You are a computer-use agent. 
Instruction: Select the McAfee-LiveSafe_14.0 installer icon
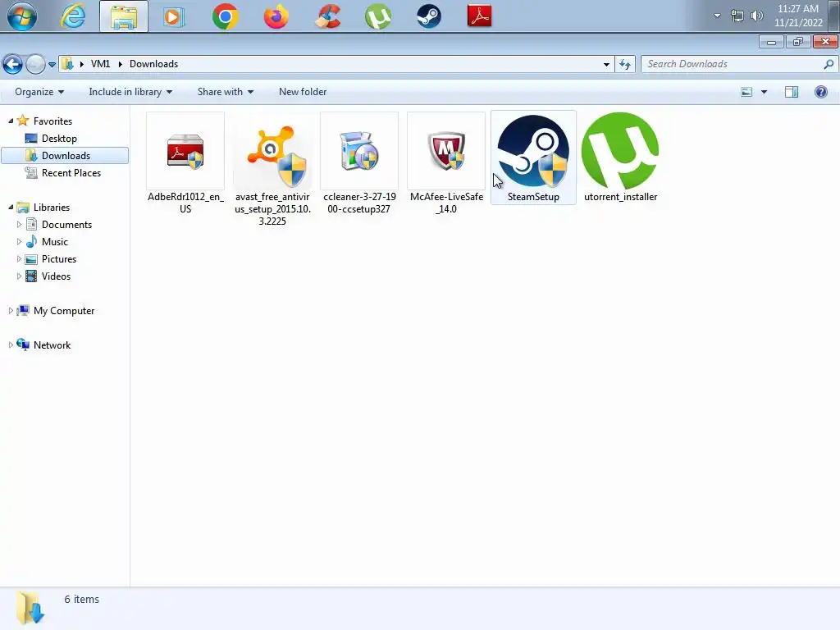pos(446,151)
